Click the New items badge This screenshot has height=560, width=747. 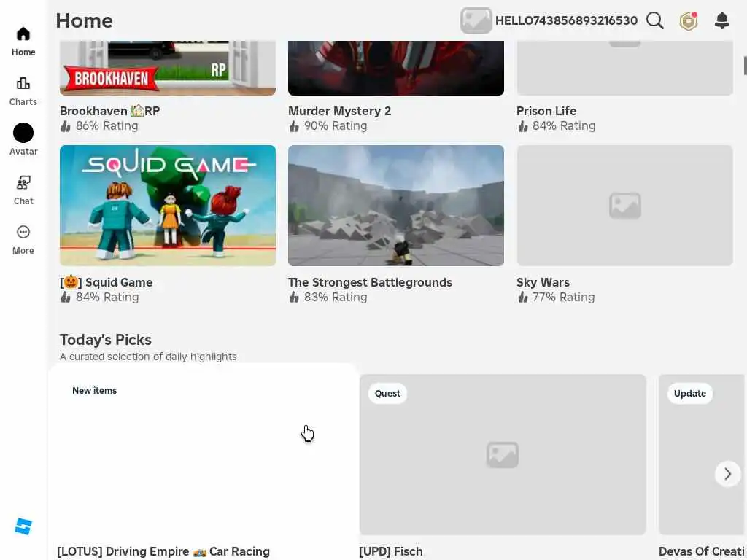94,391
